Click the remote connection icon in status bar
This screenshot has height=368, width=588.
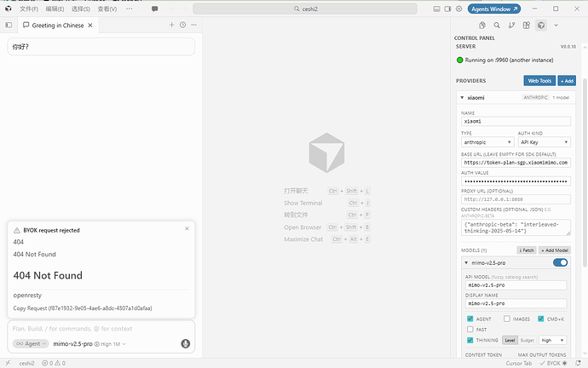8,363
